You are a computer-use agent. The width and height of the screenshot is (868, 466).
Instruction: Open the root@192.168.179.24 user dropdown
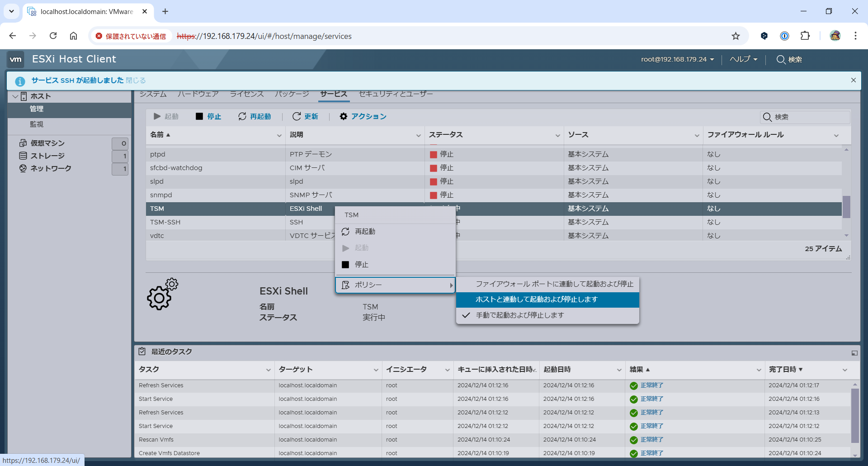click(x=677, y=59)
